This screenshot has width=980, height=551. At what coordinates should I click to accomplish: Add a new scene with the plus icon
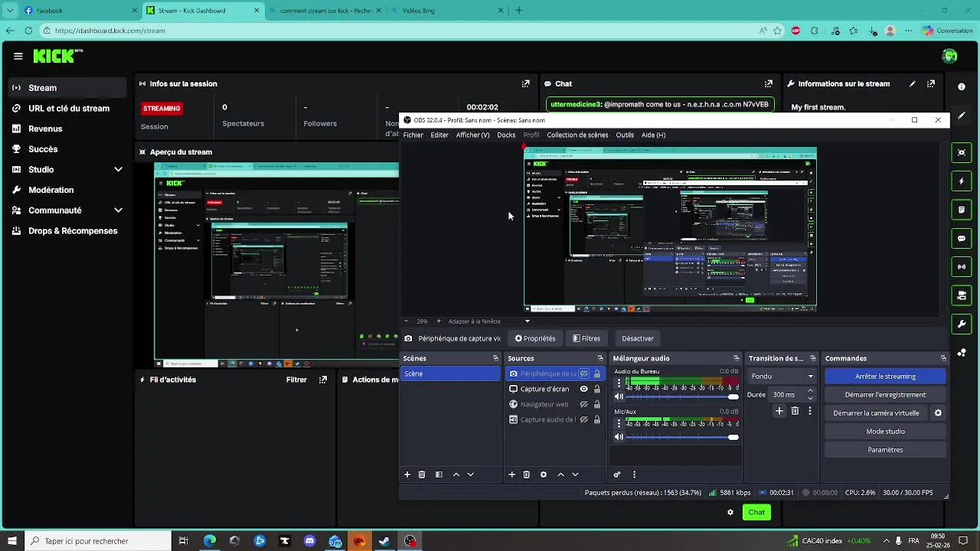pyautogui.click(x=407, y=474)
